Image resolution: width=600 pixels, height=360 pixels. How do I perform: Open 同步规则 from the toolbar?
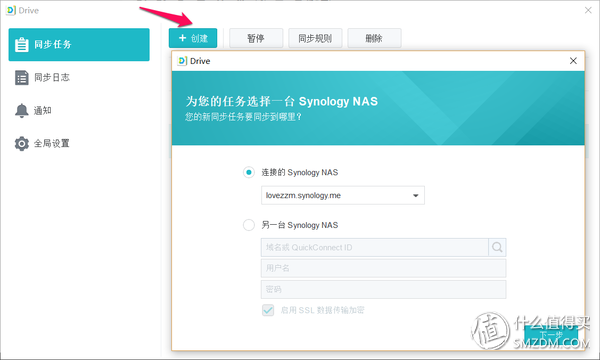[315, 38]
